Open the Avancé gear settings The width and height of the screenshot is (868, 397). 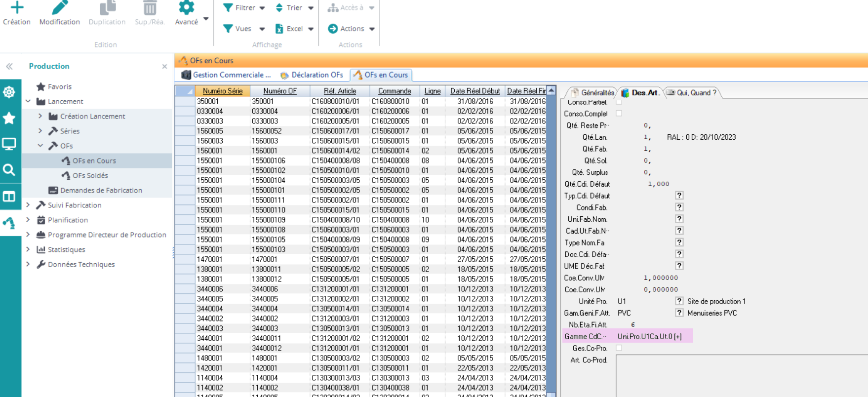coord(187,7)
